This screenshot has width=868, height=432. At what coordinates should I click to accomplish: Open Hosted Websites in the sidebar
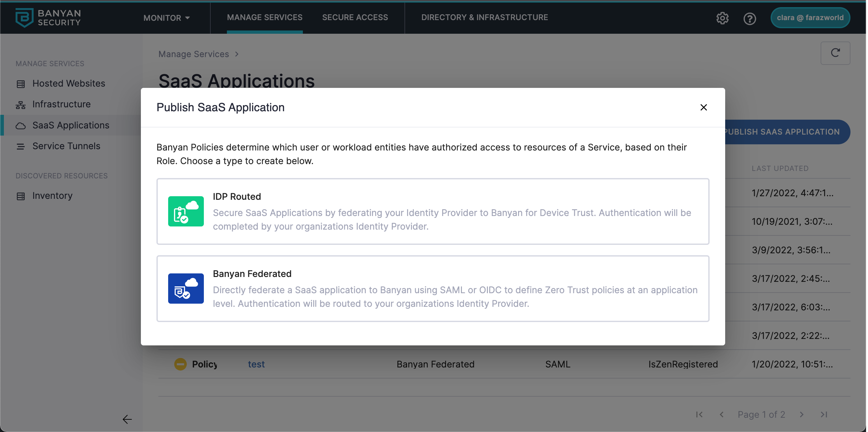click(x=68, y=83)
